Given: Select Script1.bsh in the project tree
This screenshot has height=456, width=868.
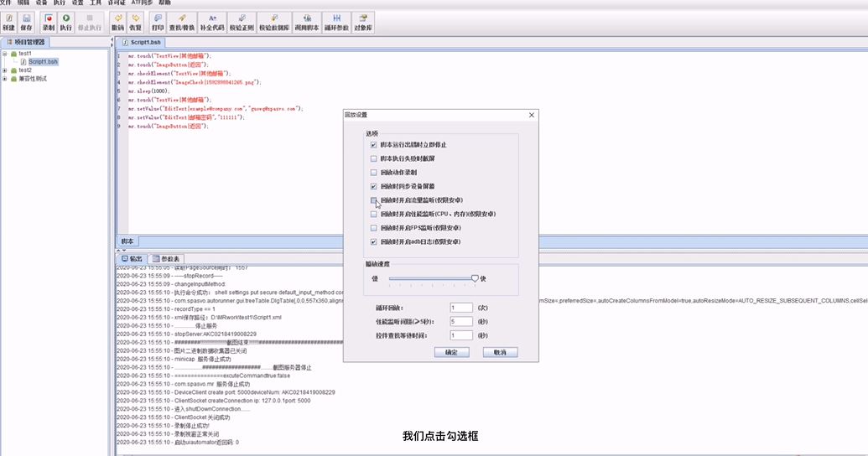Looking at the screenshot, I should (x=43, y=62).
